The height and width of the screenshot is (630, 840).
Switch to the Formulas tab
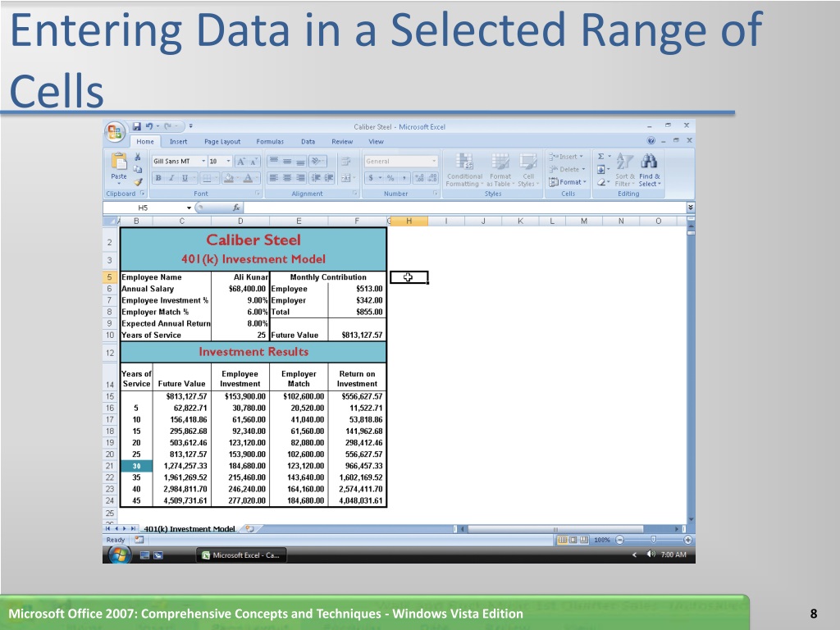pyautogui.click(x=270, y=141)
